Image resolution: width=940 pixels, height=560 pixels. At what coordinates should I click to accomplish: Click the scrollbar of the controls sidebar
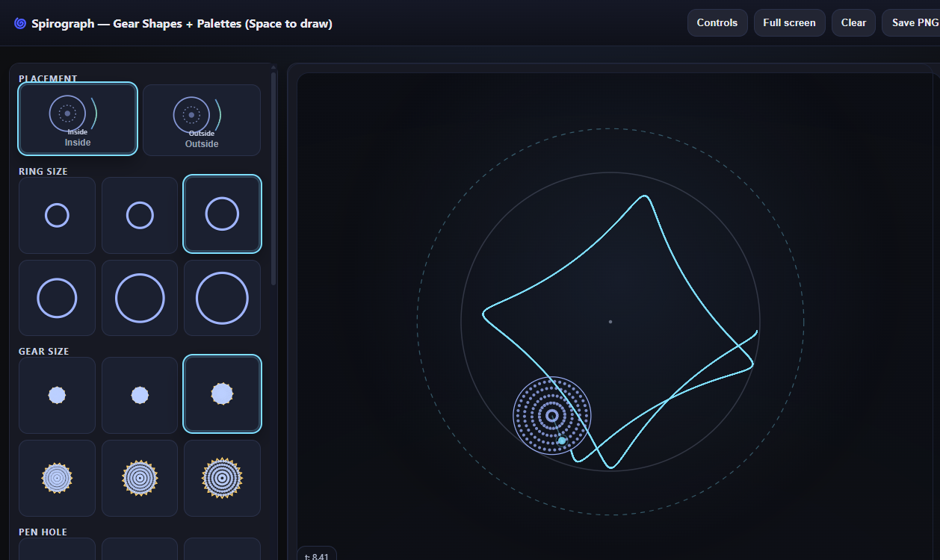273,178
